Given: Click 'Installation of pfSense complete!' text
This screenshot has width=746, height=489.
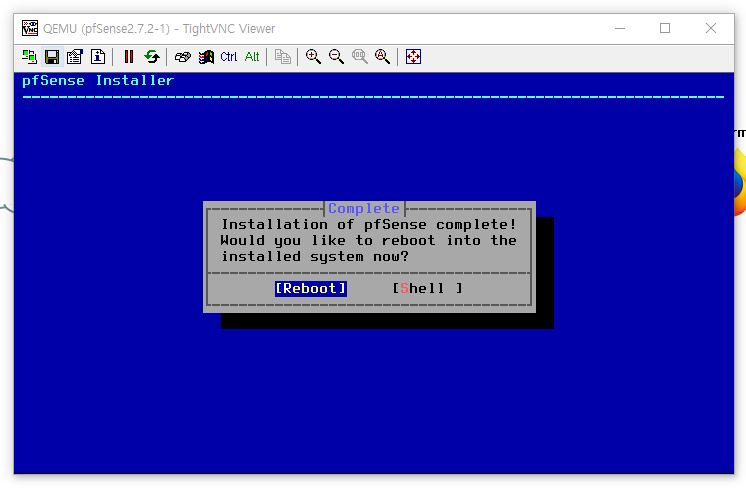Looking at the screenshot, I should pyautogui.click(x=369, y=225).
